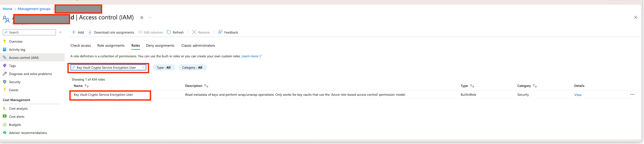View details of Key Vault role
The height and width of the screenshot is (144, 644).
pyautogui.click(x=578, y=95)
